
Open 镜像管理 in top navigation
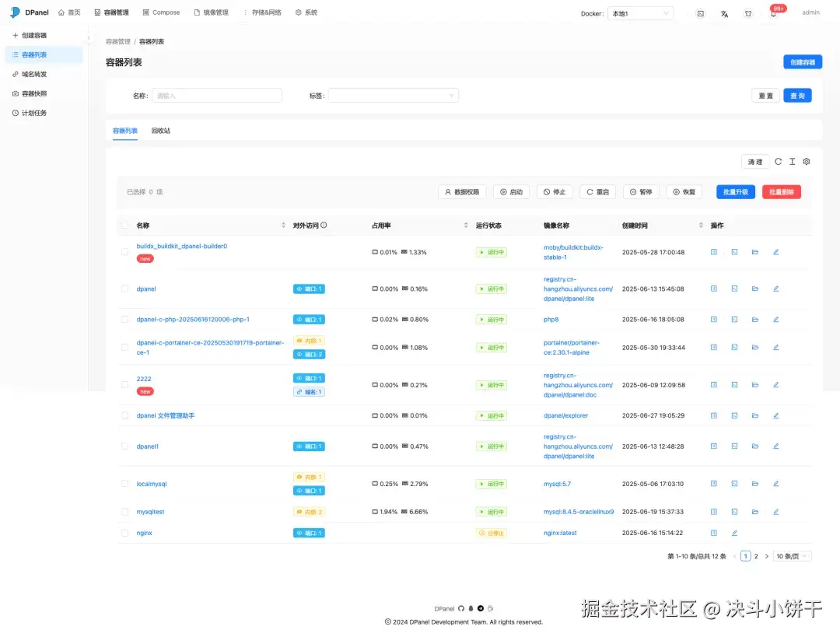coord(211,12)
